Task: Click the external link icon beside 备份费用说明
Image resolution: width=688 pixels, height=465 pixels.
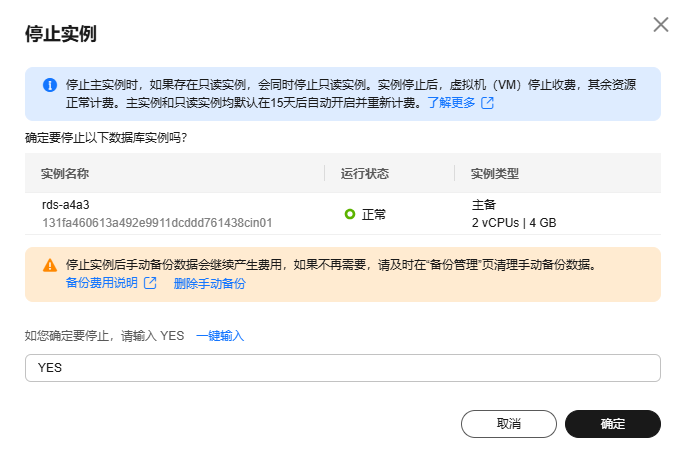Action: point(150,283)
